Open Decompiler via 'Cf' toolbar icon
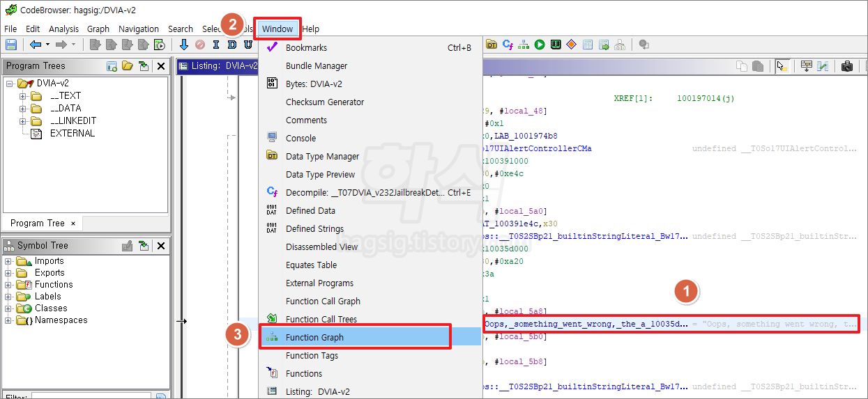The height and width of the screenshot is (399, 868). click(x=508, y=45)
